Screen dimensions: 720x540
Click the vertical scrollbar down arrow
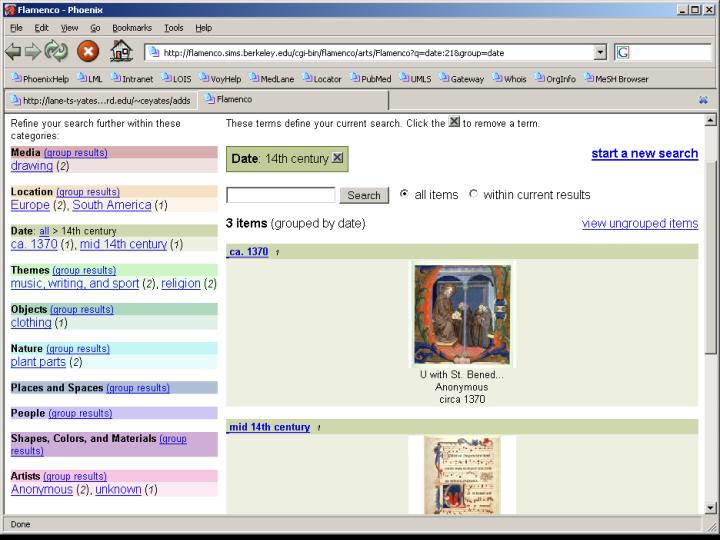(710, 508)
